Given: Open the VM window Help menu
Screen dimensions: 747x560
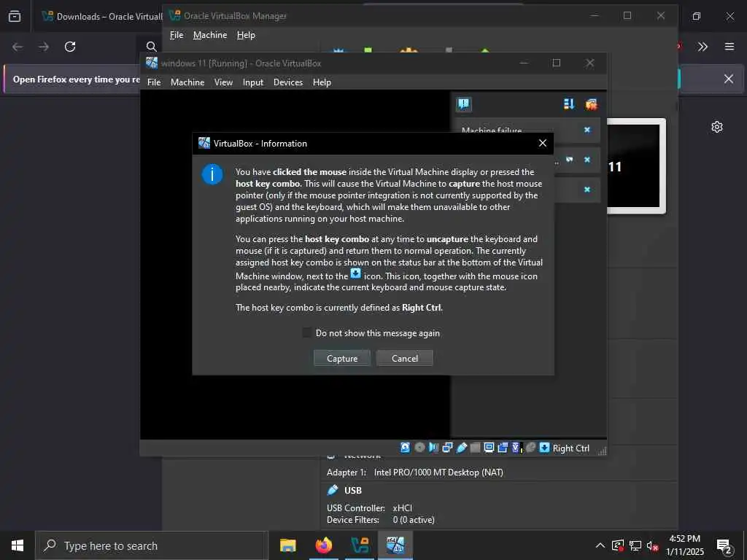Looking at the screenshot, I should click(x=322, y=82).
